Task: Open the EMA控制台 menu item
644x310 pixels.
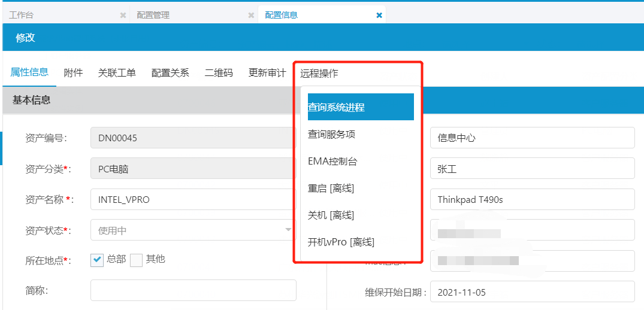Action: pyautogui.click(x=332, y=162)
